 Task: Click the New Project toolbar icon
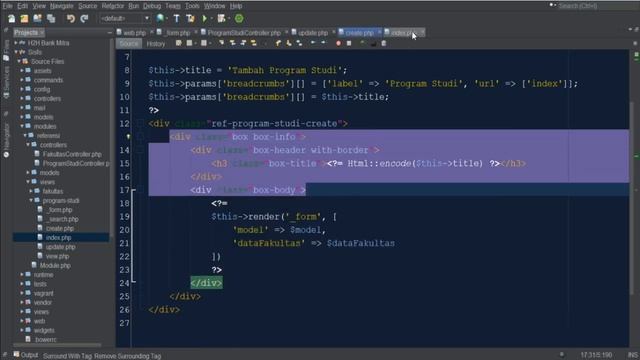point(24,18)
